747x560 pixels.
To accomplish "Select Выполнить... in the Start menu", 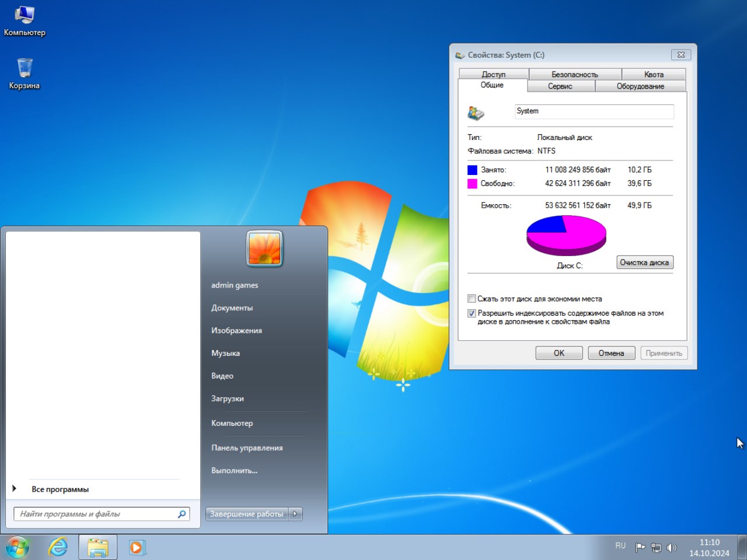I will (x=234, y=471).
